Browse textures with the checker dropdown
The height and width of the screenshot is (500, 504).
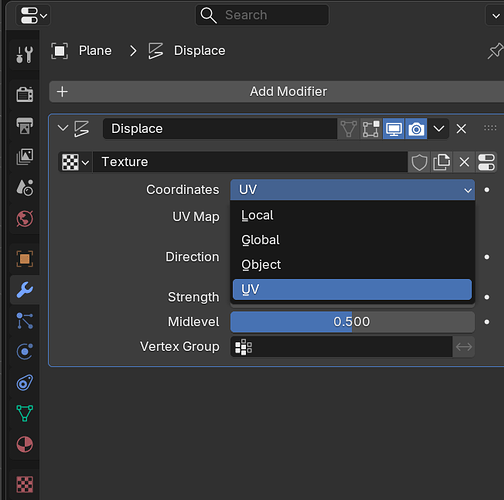point(76,162)
